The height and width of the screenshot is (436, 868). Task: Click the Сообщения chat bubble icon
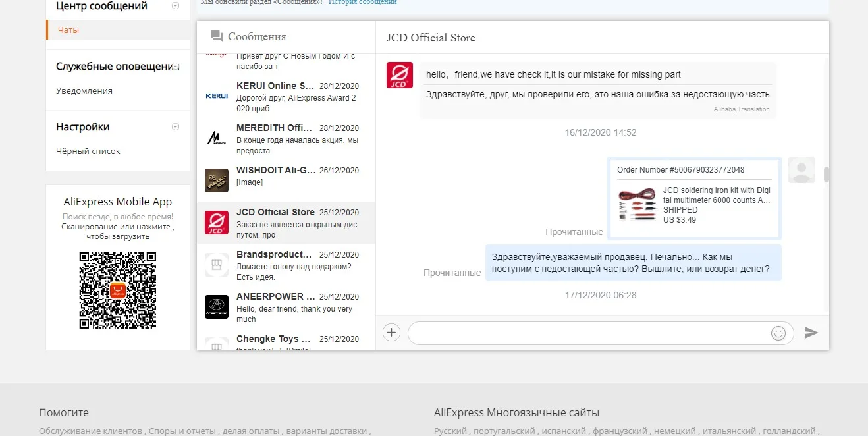(x=216, y=36)
